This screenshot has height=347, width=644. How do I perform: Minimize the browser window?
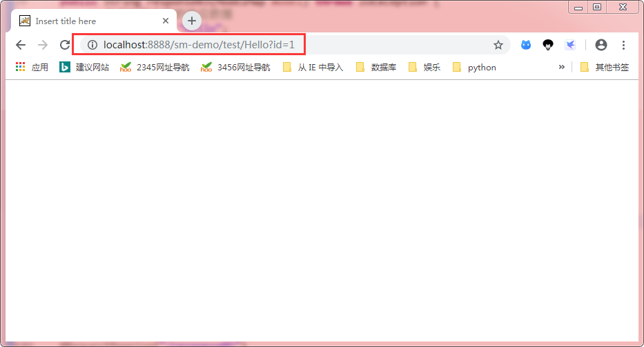(578, 8)
